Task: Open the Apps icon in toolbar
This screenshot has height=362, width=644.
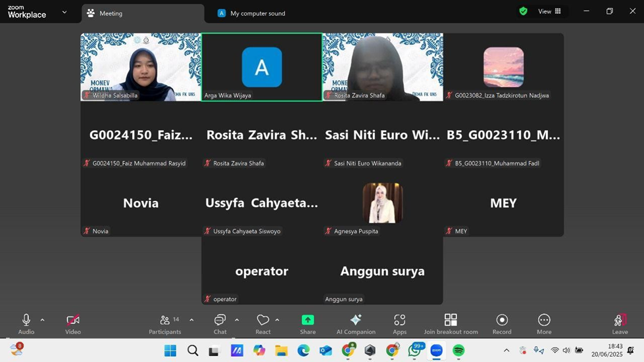Action: pos(399,323)
